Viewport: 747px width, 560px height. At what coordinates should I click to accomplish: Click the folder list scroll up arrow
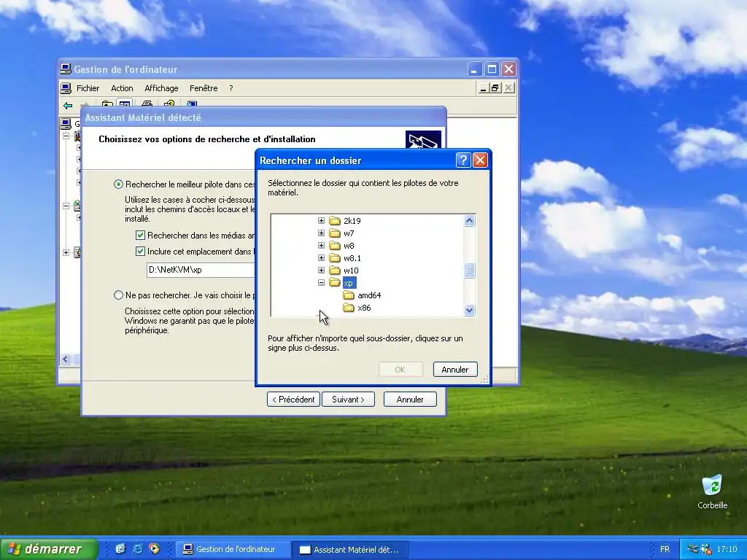tap(469, 220)
